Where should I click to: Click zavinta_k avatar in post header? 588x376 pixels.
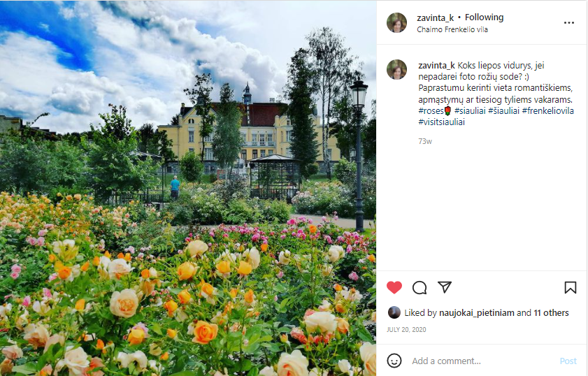tap(396, 23)
